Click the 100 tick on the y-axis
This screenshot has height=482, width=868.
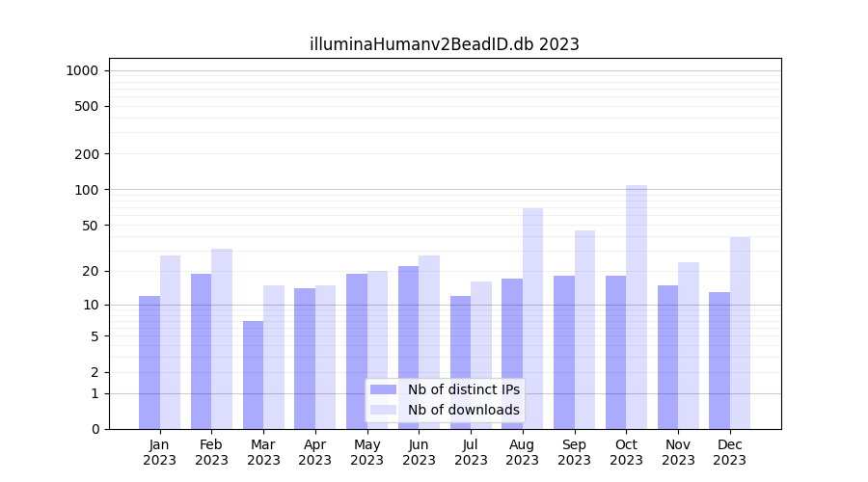[x=87, y=190]
